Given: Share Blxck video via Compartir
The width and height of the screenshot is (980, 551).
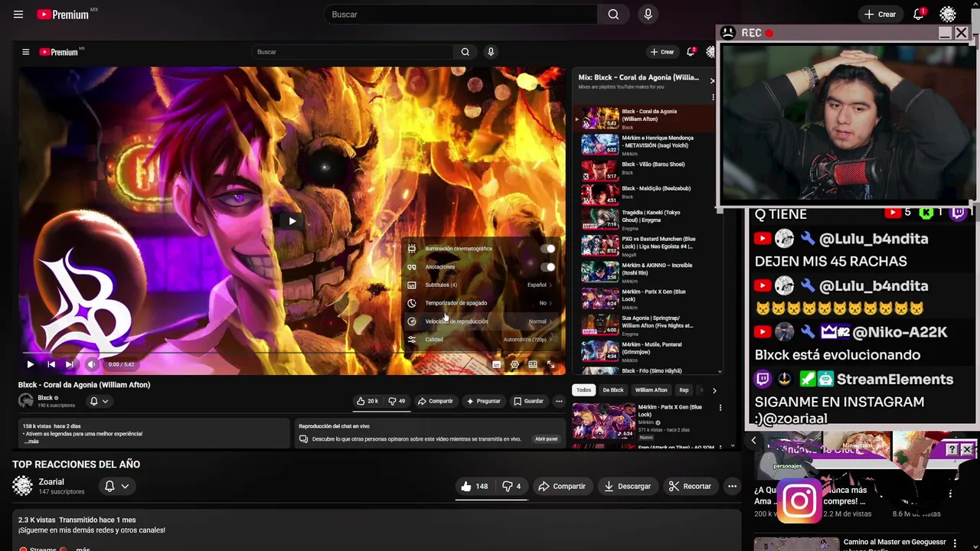Looking at the screenshot, I should (435, 401).
